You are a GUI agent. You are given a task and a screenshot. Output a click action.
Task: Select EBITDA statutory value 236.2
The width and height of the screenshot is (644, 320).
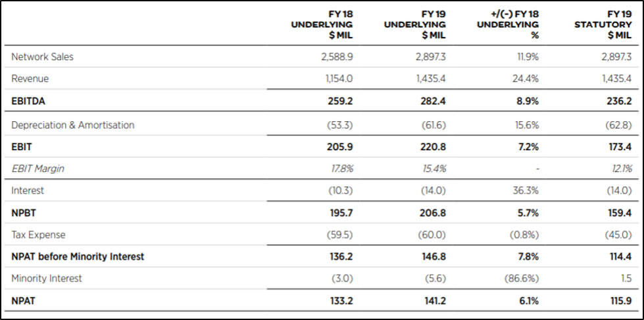pyautogui.click(x=620, y=101)
